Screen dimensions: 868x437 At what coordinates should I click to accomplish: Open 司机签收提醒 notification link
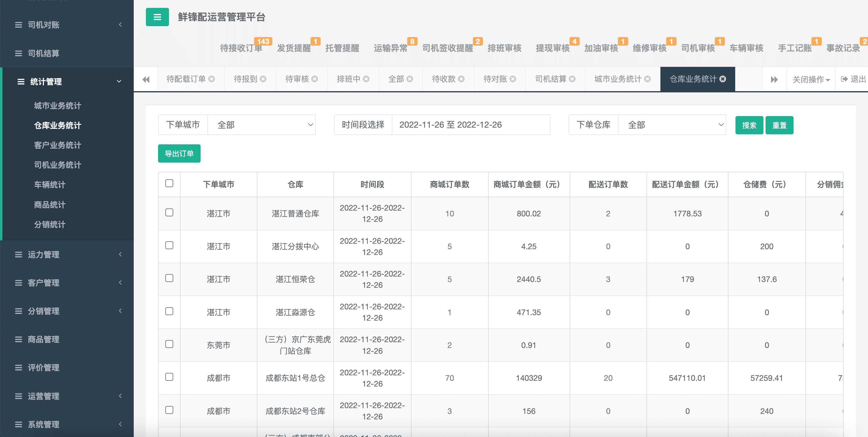pos(447,48)
